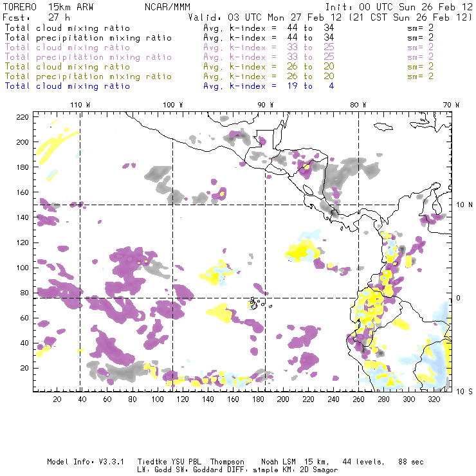Click the "0" equator latitude label

[459, 298]
